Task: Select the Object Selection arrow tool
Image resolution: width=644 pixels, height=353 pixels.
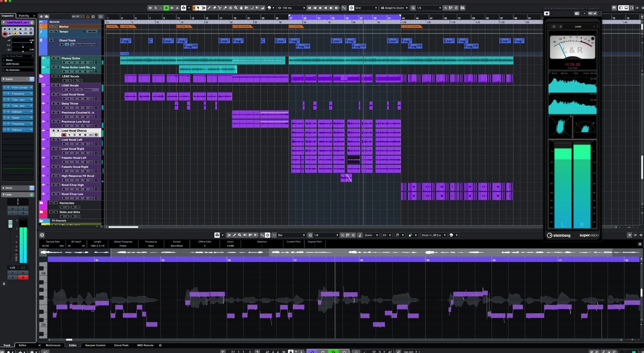Action: (198, 8)
